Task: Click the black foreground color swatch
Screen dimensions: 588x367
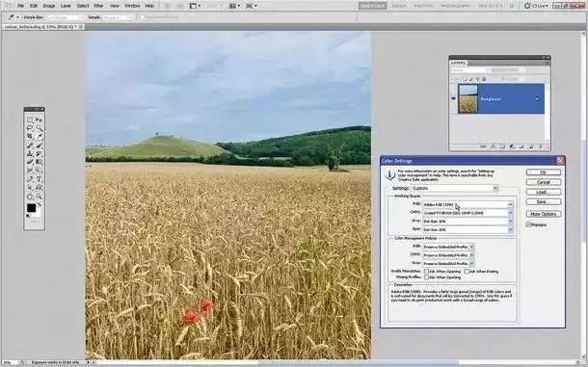Action: pyautogui.click(x=31, y=208)
